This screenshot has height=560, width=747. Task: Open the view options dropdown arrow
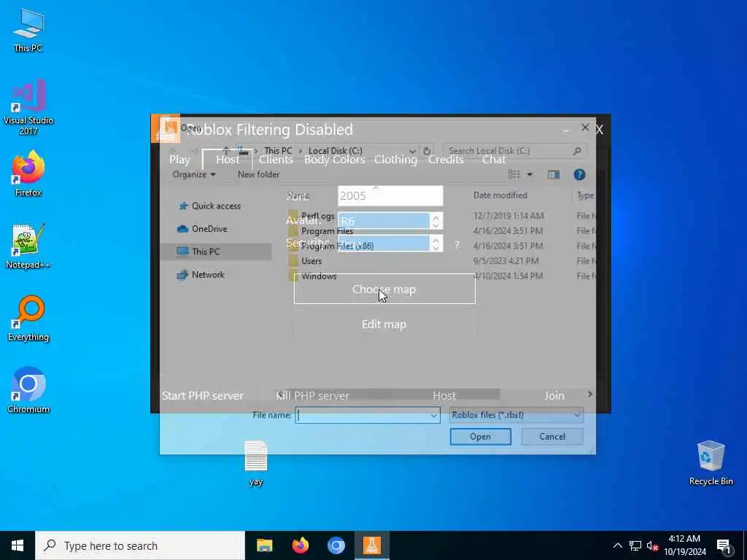coord(530,175)
